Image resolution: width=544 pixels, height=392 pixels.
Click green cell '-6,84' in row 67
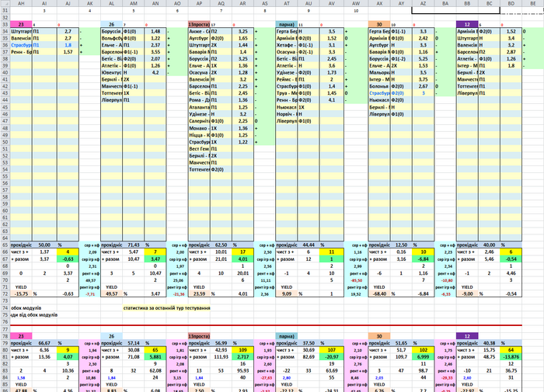pyautogui.click(x=424, y=259)
